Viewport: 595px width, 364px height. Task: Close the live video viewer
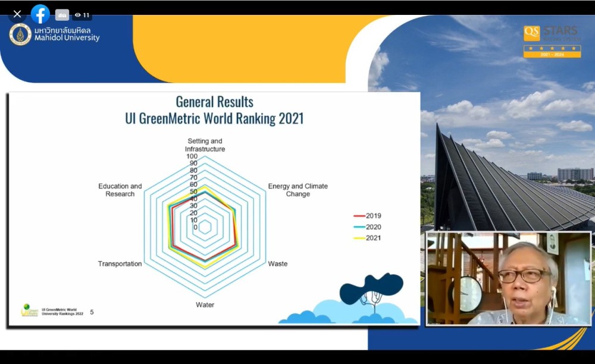[17, 14]
